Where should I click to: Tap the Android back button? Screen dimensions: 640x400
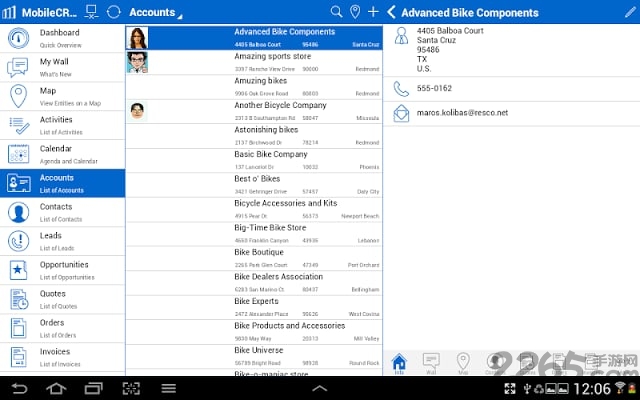(x=19, y=388)
